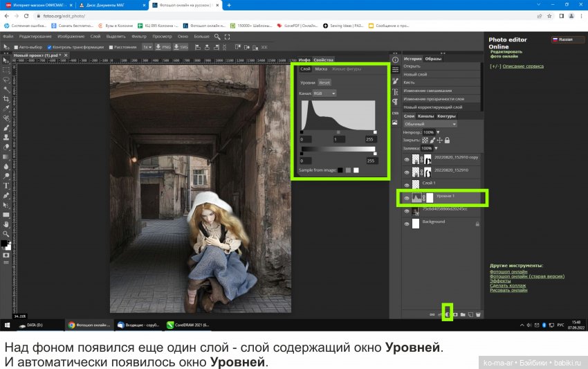Viewport: 588px width, 369px height.
Task: Click the lock-all padlock icon
Action: (x=447, y=140)
